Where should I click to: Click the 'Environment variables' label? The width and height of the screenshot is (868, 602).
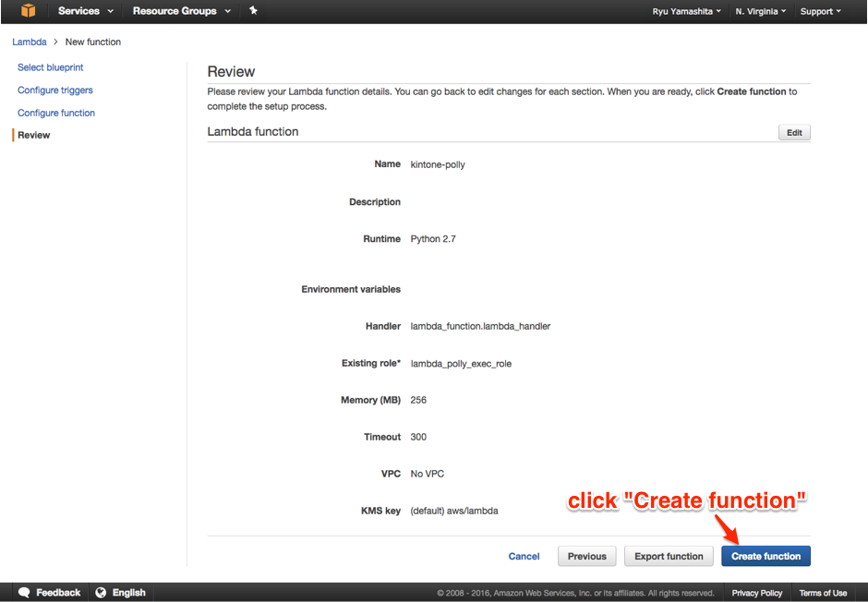point(351,289)
